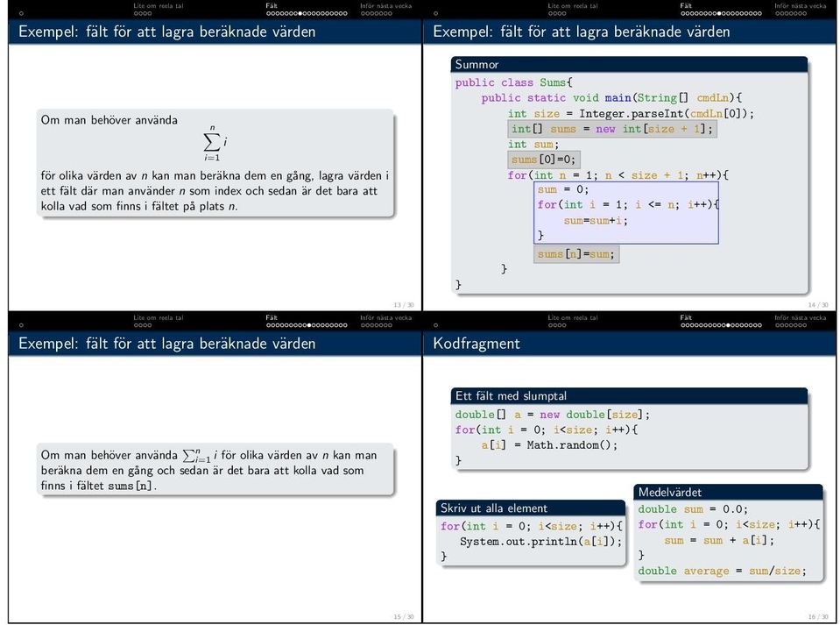840x625 pixels.
Task: Click the 'System.out.println(a[i]);' line
Action: point(540,542)
